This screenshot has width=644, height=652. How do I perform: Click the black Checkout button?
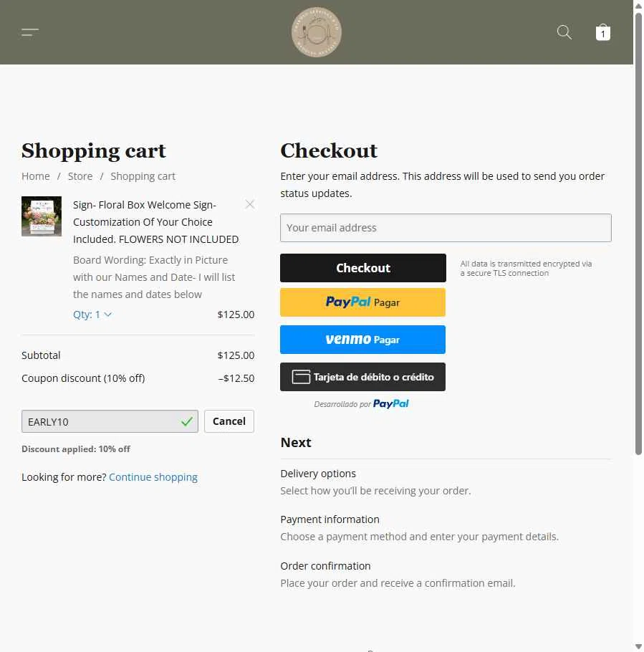(x=363, y=268)
